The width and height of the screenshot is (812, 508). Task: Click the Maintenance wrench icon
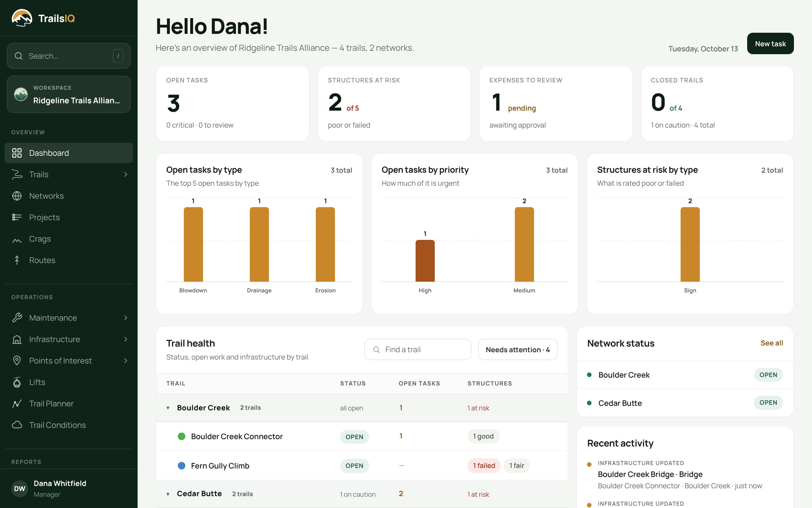17,317
